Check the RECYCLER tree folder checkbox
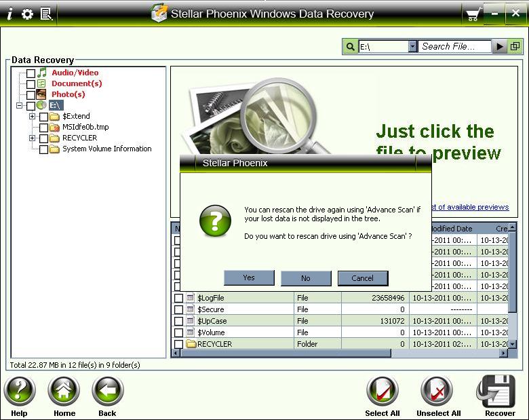This screenshot has width=529, height=420. tap(43, 138)
